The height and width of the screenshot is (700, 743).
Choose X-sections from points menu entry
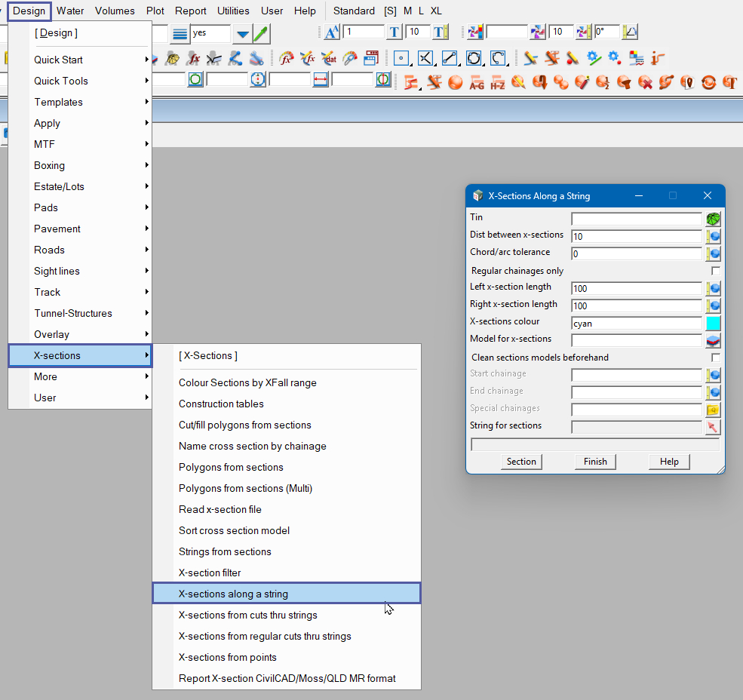(228, 657)
